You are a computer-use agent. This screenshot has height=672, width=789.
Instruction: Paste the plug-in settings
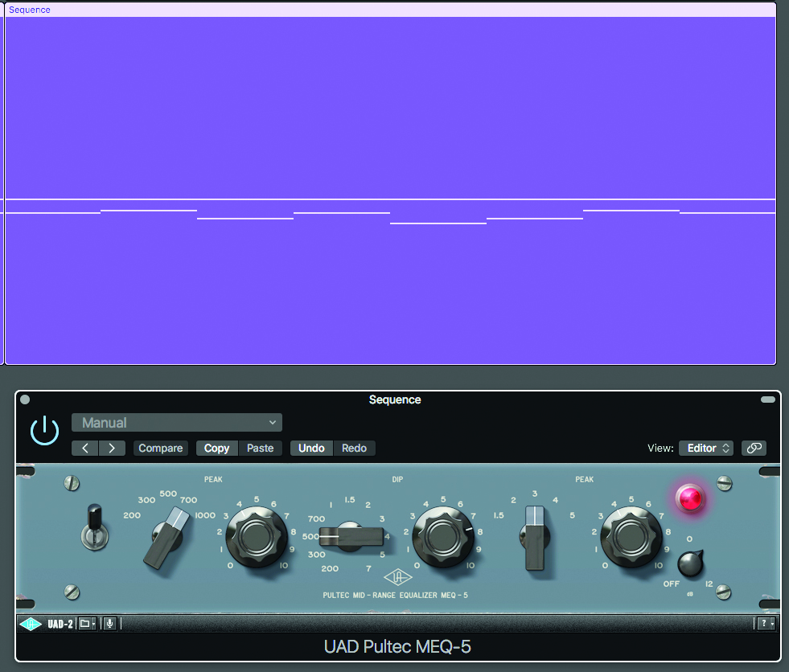tap(260, 449)
